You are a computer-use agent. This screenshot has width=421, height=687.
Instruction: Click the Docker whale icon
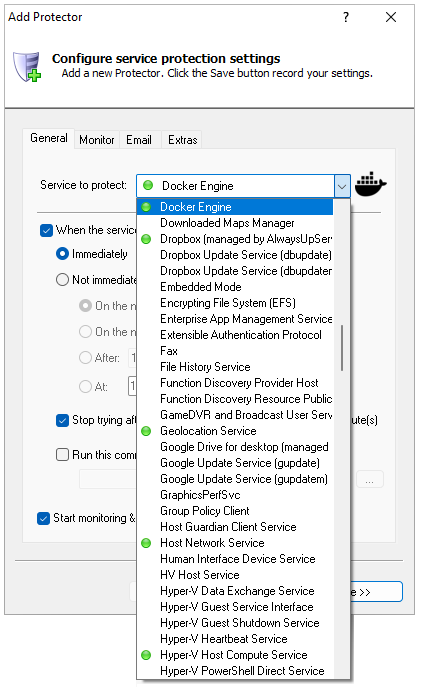tap(370, 184)
